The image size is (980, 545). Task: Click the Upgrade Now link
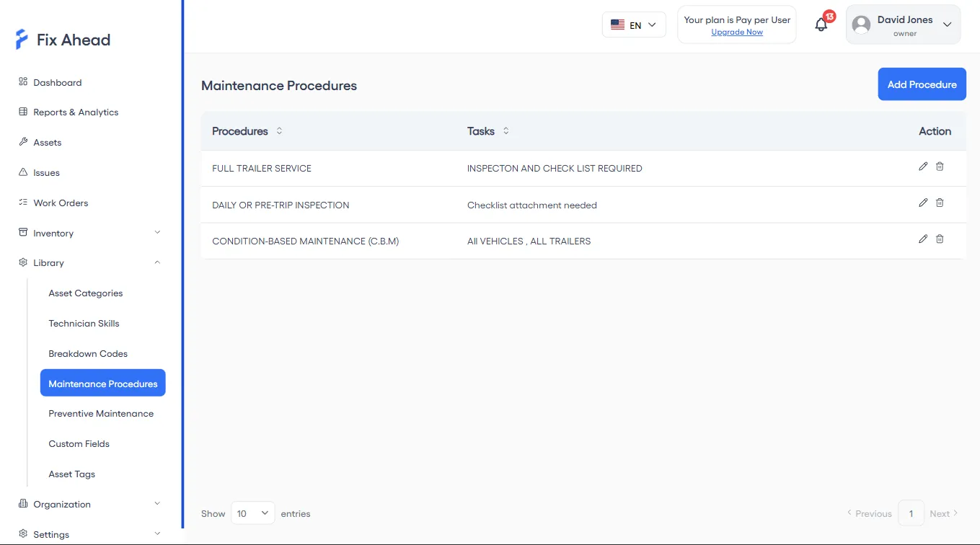736,32
